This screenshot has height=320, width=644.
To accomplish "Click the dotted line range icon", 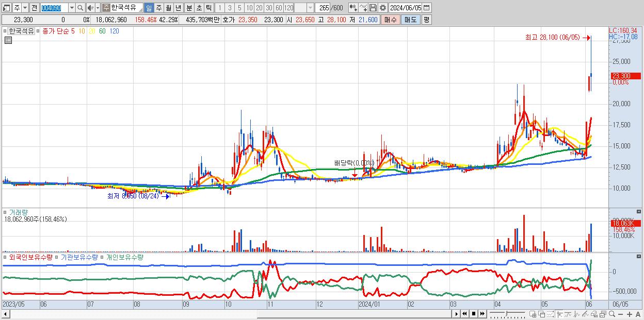I will coord(550,314).
